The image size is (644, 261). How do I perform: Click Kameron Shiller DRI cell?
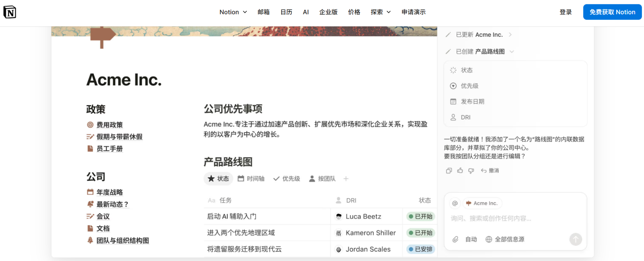366,233
